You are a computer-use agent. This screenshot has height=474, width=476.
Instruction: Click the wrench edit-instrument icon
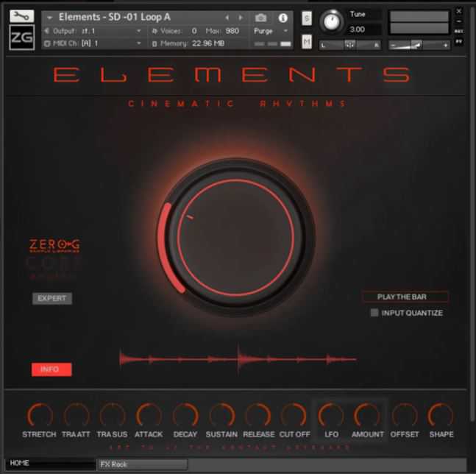tap(21, 15)
